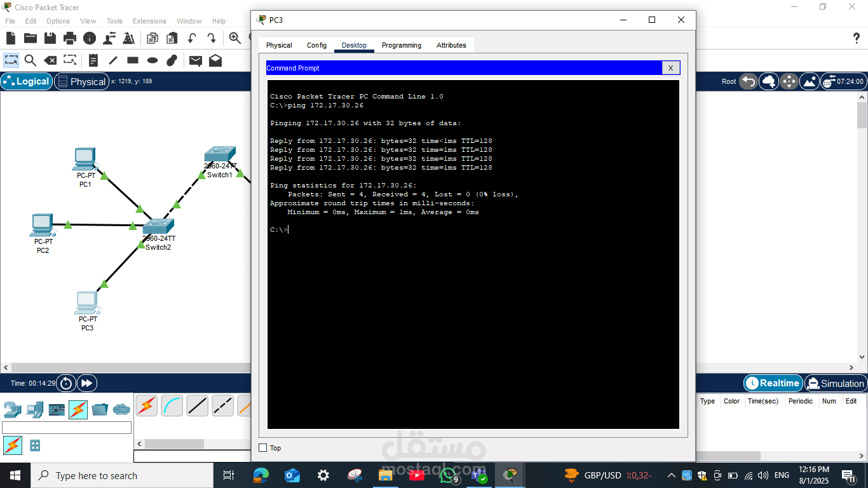The width and height of the screenshot is (868, 488).
Task: Select the Components category icon
Action: click(x=57, y=409)
